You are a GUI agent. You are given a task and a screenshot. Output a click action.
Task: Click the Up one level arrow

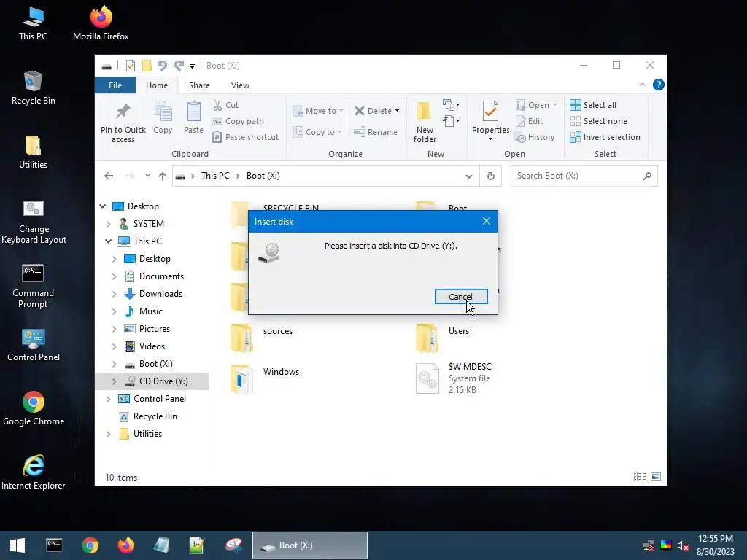click(163, 176)
